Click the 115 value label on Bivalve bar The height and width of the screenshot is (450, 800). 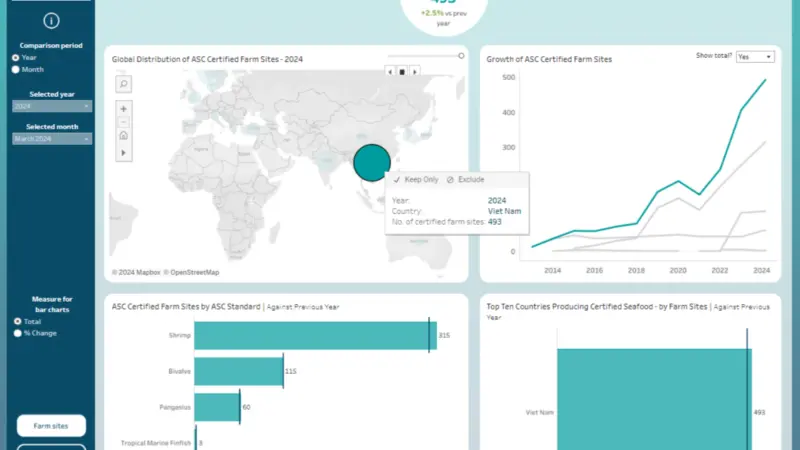(x=291, y=371)
